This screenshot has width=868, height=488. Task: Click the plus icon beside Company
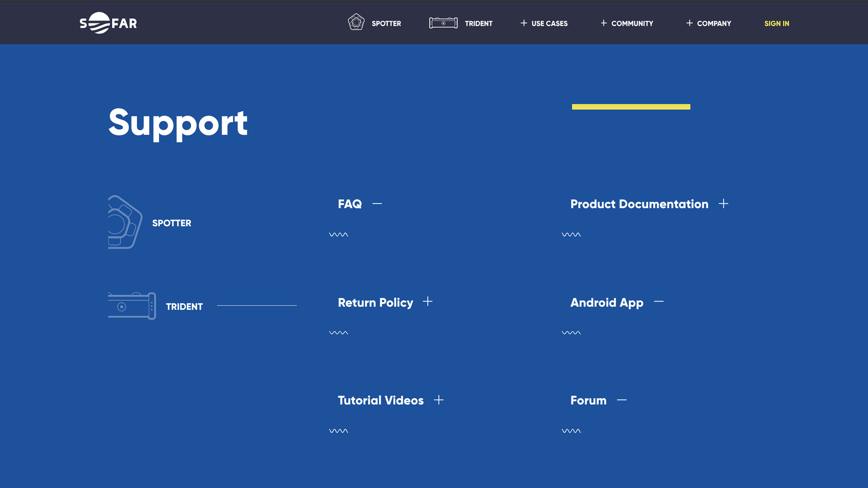coord(689,23)
